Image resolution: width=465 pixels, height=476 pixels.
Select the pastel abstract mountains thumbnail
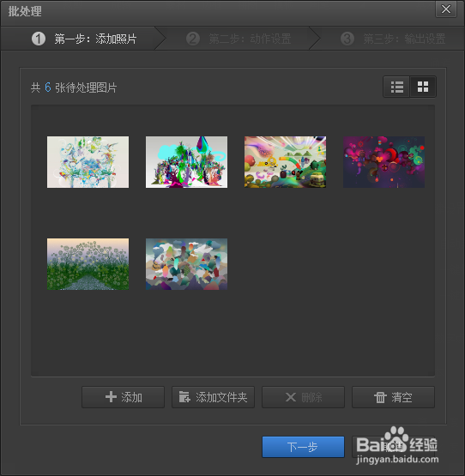(x=186, y=264)
